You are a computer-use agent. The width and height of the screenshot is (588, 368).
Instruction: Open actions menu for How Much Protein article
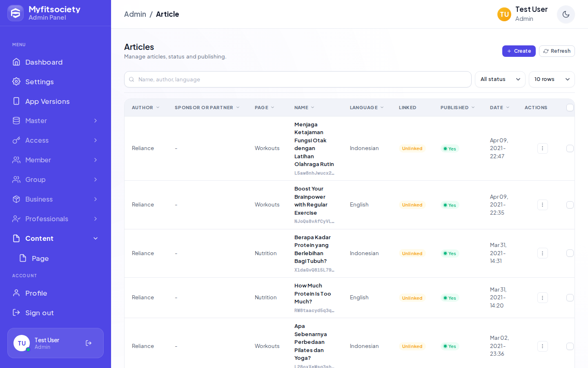click(x=542, y=298)
